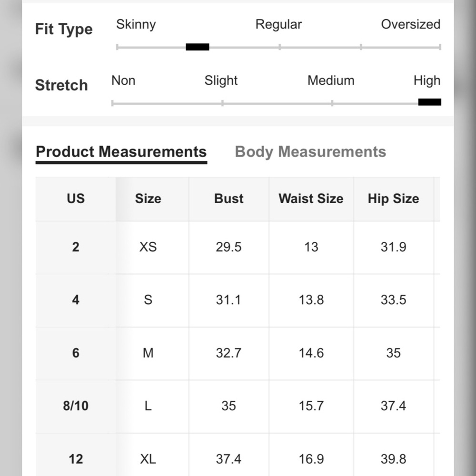Click the Medium stretch label
The height and width of the screenshot is (476, 476).
331,81
